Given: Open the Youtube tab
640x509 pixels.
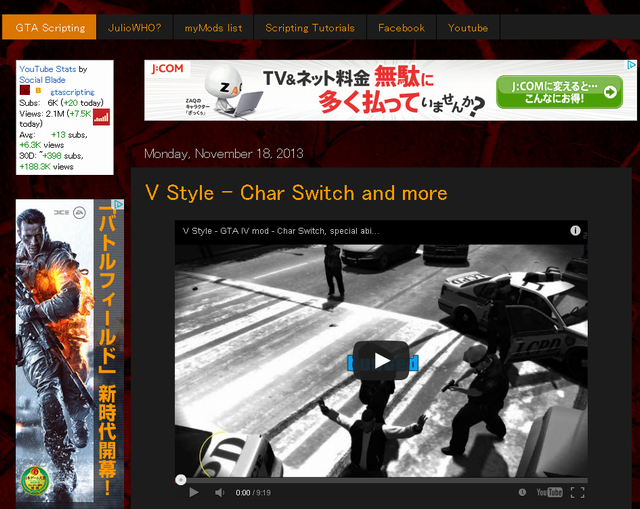Looking at the screenshot, I should (468, 27).
